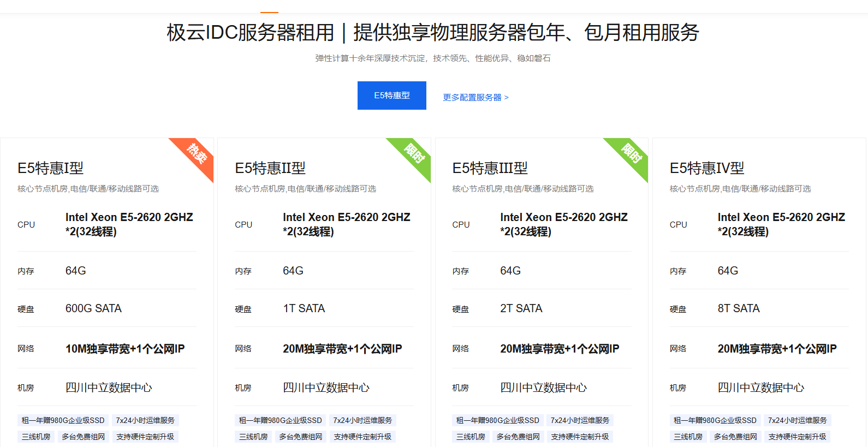Screen dimensions: 868x447
Task: Click 三线机房 tag in E5特惠III型 card
Action: pos(471,437)
